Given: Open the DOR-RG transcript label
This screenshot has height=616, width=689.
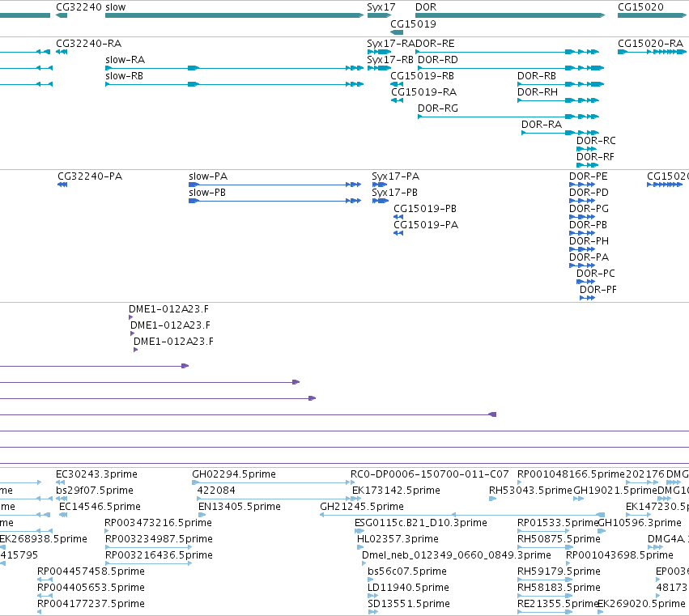Looking at the screenshot, I should point(438,108).
